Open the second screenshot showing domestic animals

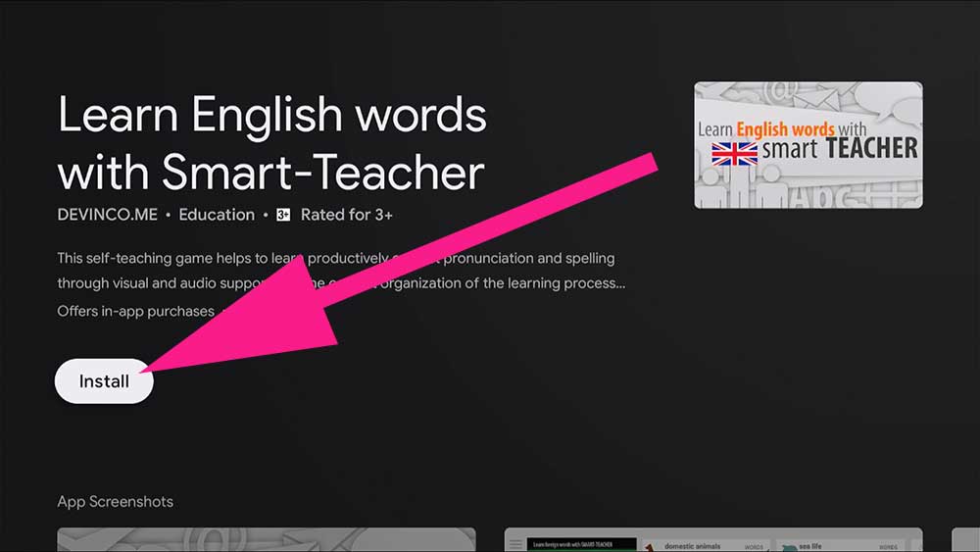pos(713,540)
